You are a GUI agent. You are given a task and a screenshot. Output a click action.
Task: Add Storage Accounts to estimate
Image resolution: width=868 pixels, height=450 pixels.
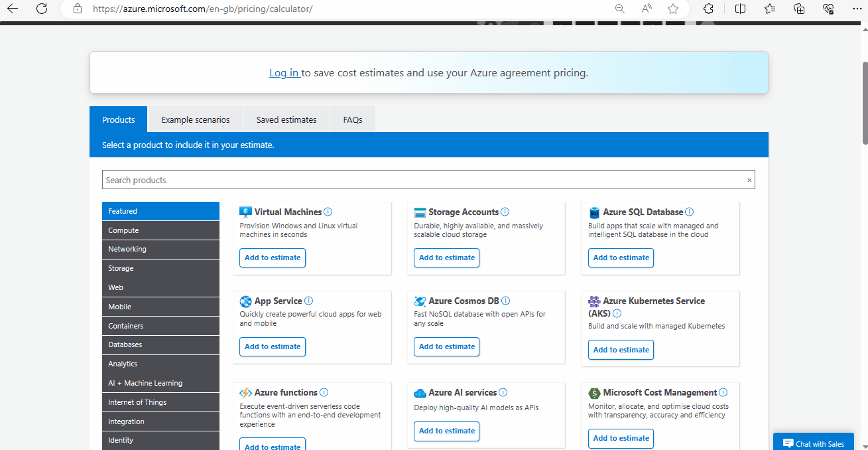447,258
